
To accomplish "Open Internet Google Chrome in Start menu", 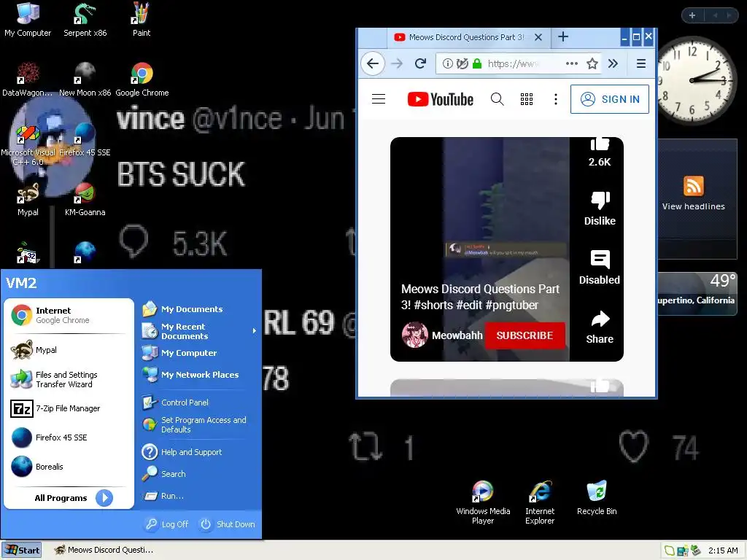I will 69,315.
